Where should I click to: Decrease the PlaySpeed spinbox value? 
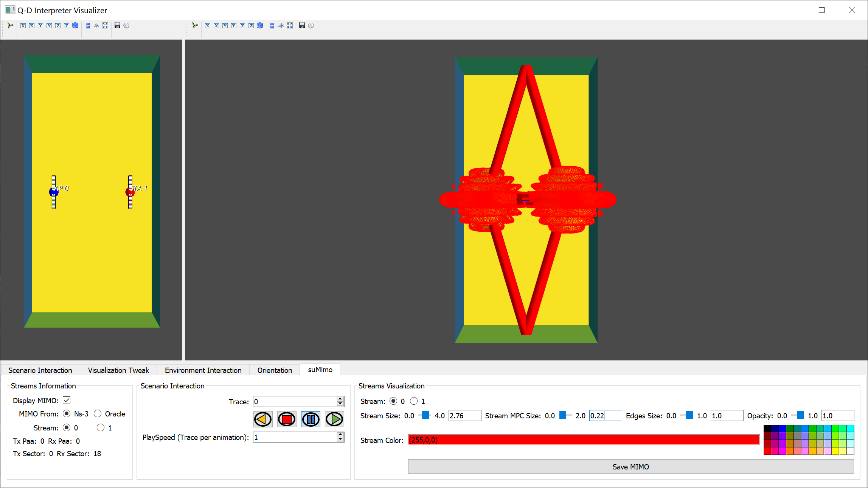[340, 440]
